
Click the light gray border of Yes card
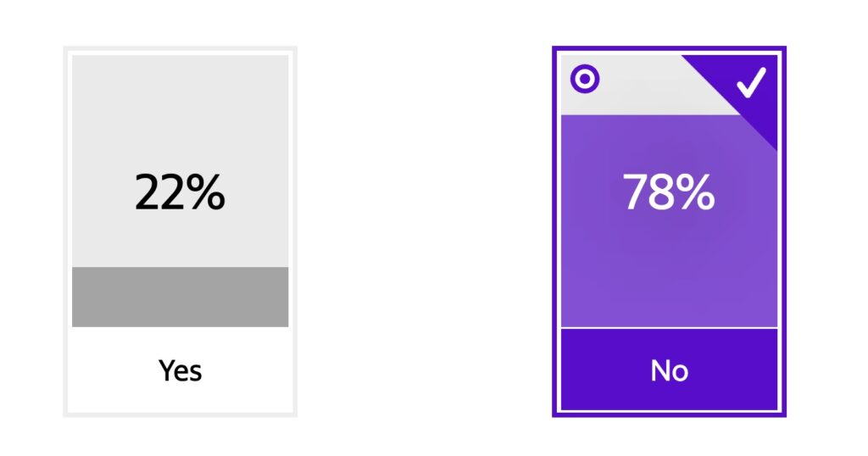click(65, 231)
